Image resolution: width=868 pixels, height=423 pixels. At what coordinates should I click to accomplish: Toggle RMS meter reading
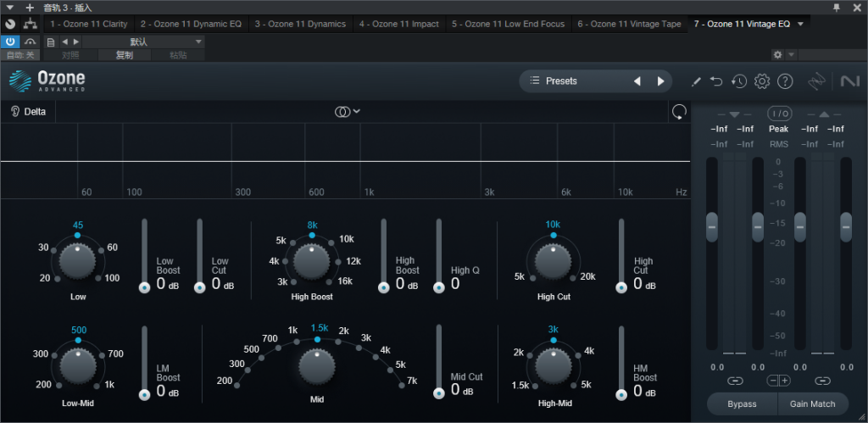[x=778, y=144]
